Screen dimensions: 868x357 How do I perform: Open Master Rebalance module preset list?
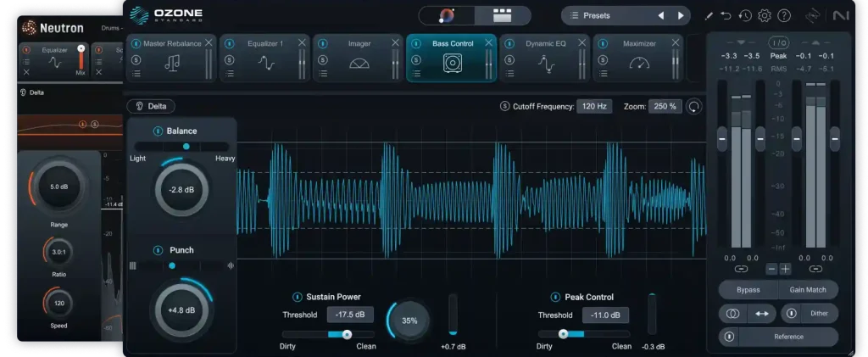coord(136,73)
